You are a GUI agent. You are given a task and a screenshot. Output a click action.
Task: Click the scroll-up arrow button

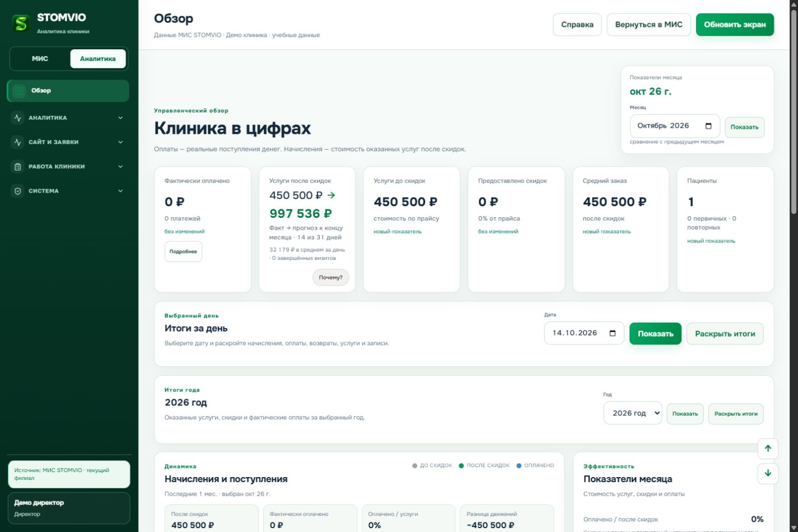pyautogui.click(x=768, y=448)
